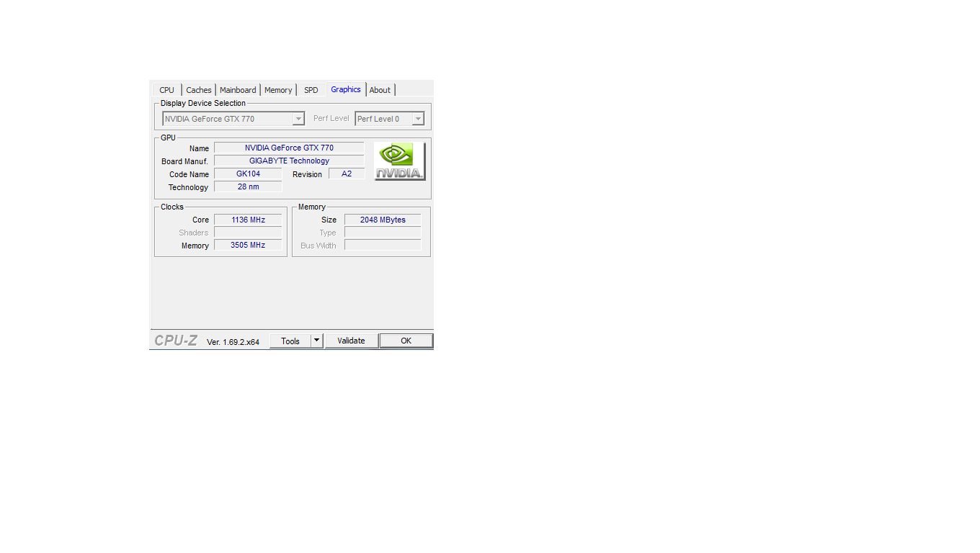Switch to the CPU tab
Image resolution: width=980 pixels, height=553 pixels.
coord(166,90)
